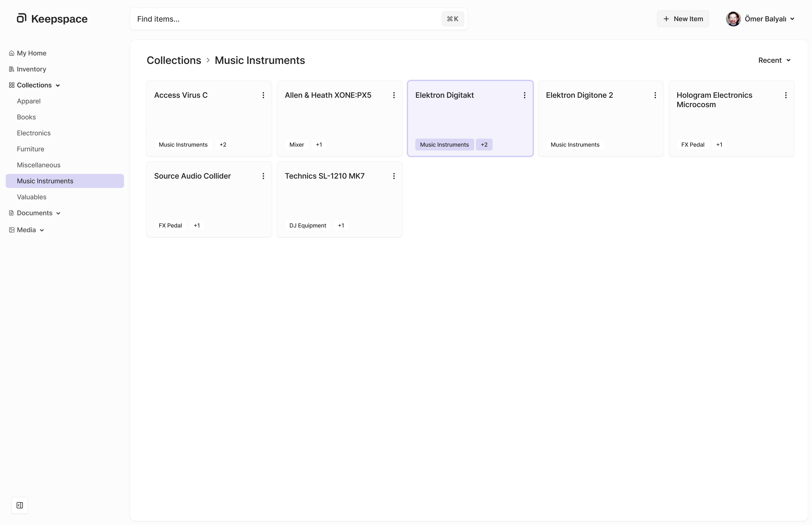812x525 pixels.
Task: Click the Keepspace logo icon
Action: (x=21, y=18)
